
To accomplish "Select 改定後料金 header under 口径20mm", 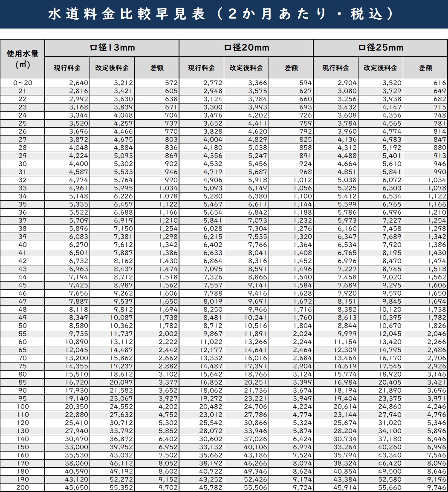I will [x=246, y=68].
